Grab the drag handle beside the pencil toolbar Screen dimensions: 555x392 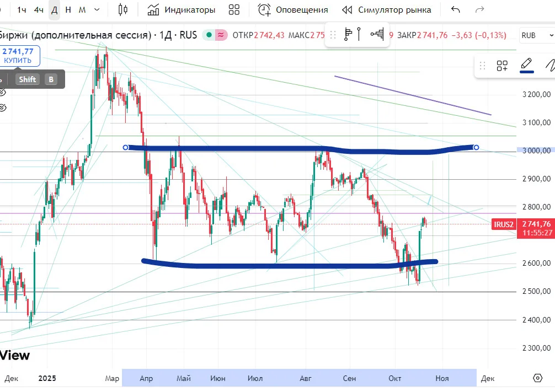coord(482,66)
